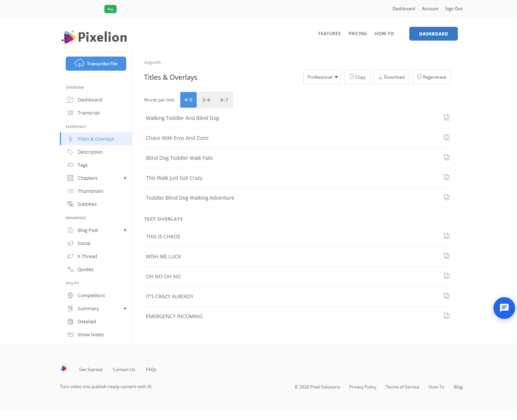
Task: Click Sign Out in the top bar
Action: tap(454, 9)
